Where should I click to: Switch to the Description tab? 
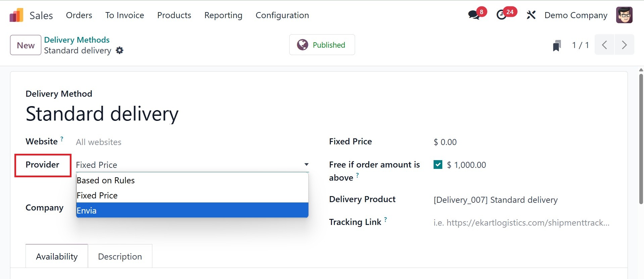click(120, 257)
